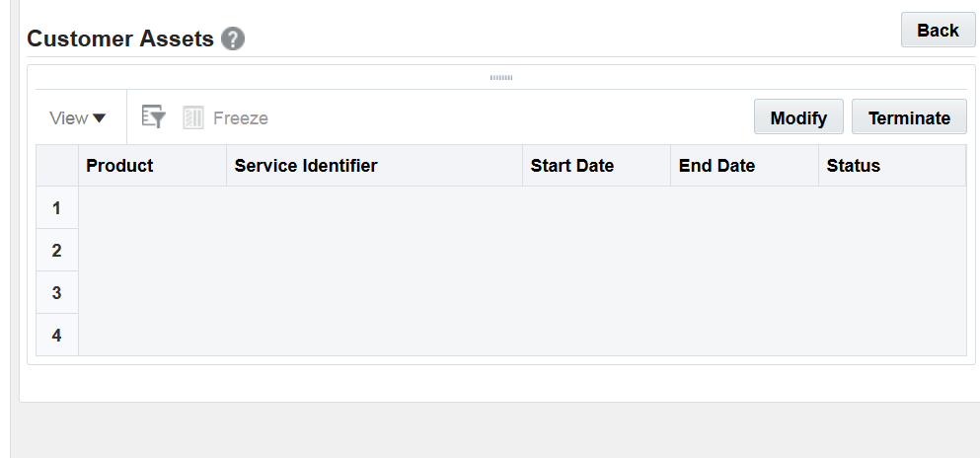Select row 4 header

coord(57,336)
